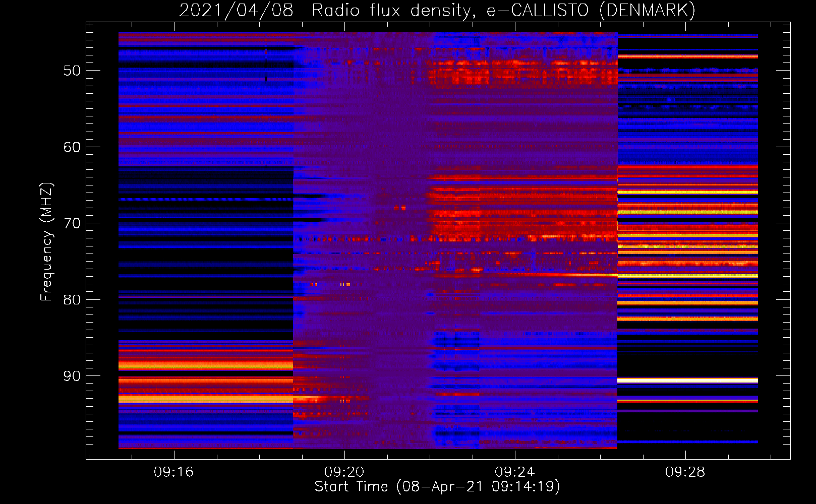Click the 'Frequency (MHZ)' axis label
The width and height of the screenshot is (816, 504).
[46, 242]
